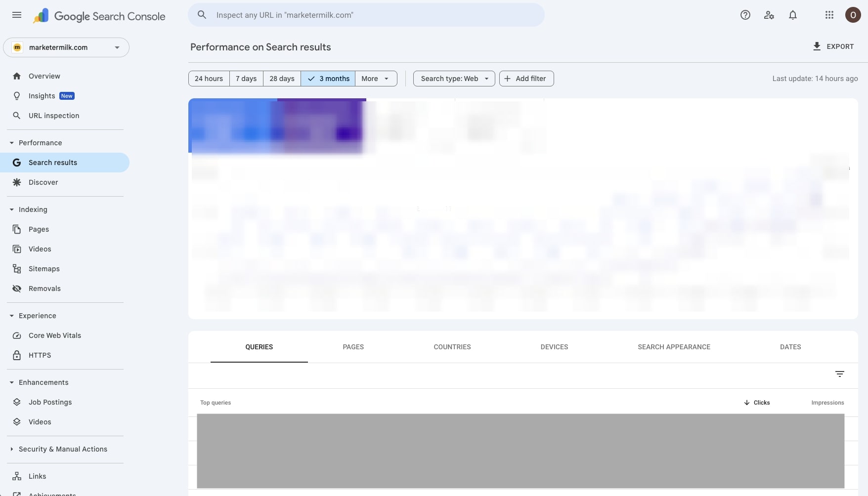Switch to the Dates tab

coord(790,347)
